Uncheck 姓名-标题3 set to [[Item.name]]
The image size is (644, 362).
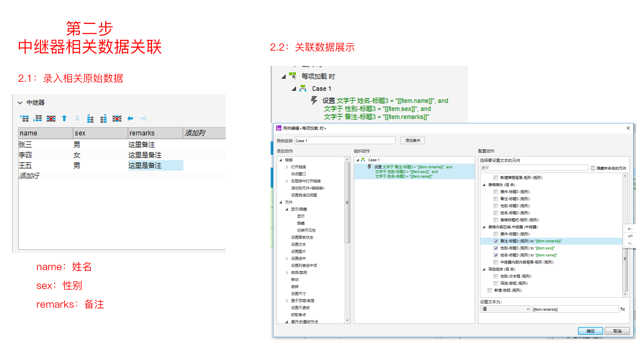(x=496, y=255)
